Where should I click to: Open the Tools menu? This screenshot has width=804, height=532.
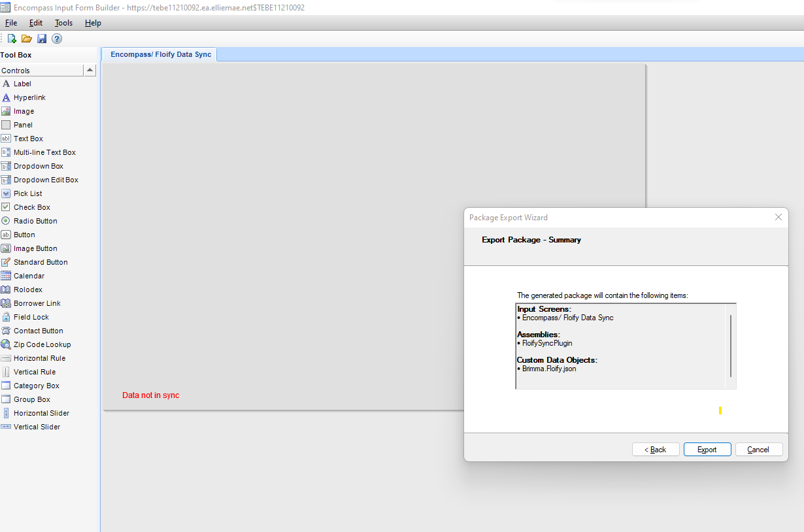click(x=63, y=22)
